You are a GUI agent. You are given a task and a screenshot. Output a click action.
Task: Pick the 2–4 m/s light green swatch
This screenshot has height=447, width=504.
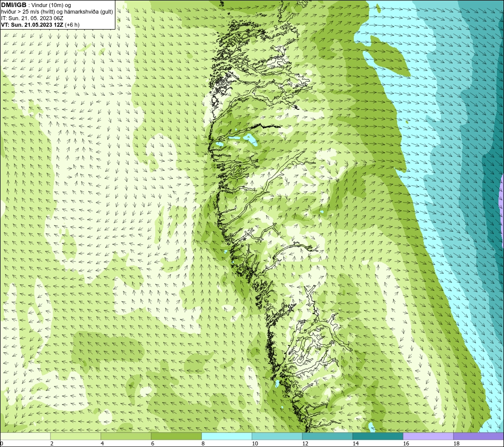(76, 436)
